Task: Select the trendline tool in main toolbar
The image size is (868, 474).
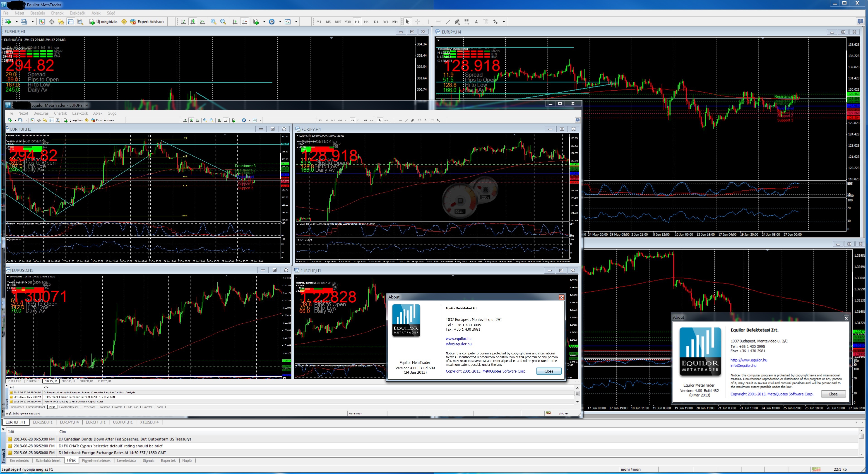Action: pyautogui.click(x=448, y=22)
